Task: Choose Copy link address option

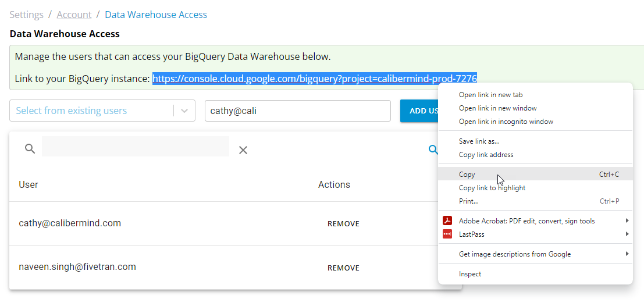Action: pos(536,155)
